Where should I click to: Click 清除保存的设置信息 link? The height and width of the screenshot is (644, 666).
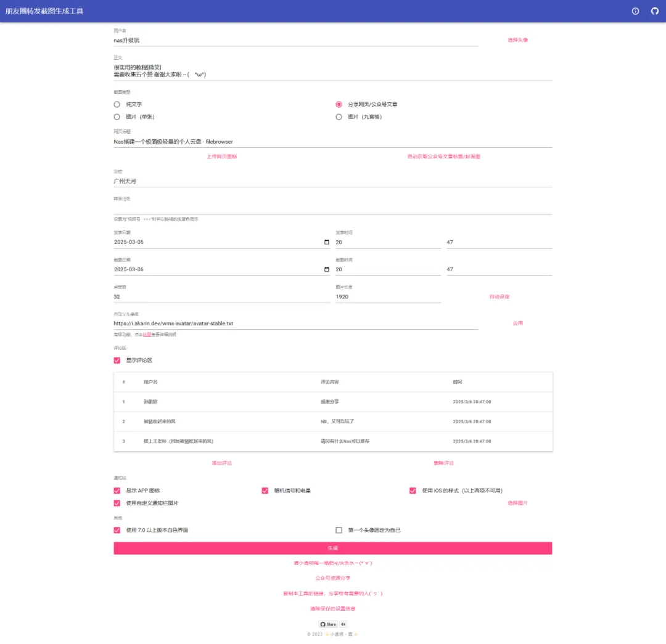click(332, 608)
